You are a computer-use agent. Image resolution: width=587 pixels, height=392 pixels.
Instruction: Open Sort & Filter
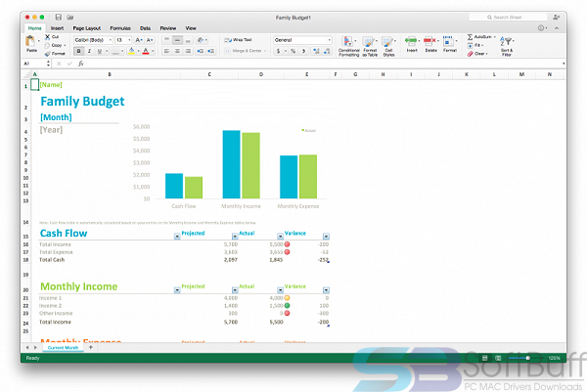coord(507,46)
